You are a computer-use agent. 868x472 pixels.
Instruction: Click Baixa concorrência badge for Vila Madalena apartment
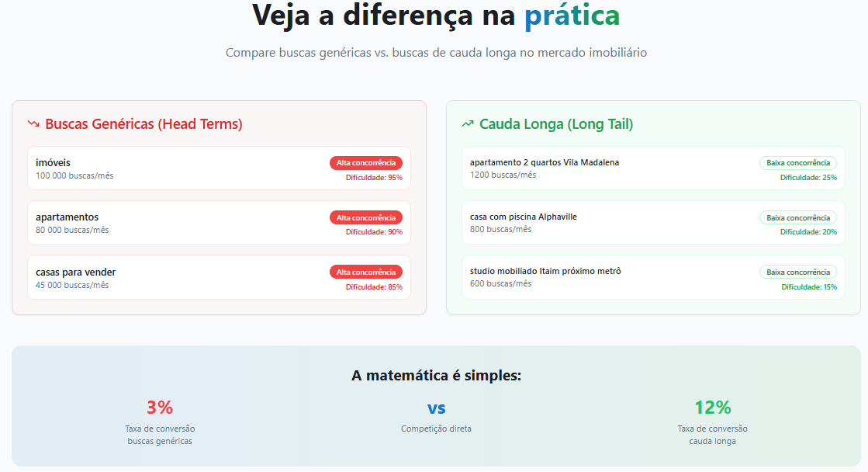pos(797,163)
